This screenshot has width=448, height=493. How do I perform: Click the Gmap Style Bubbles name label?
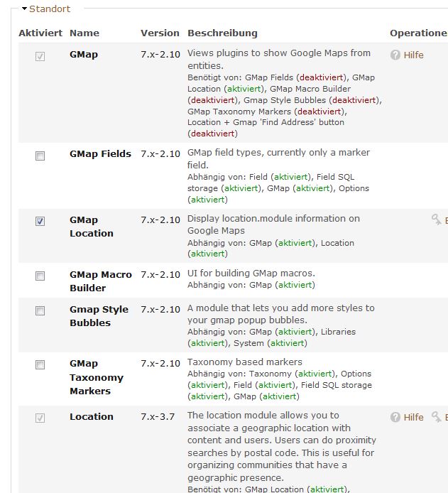click(x=99, y=316)
